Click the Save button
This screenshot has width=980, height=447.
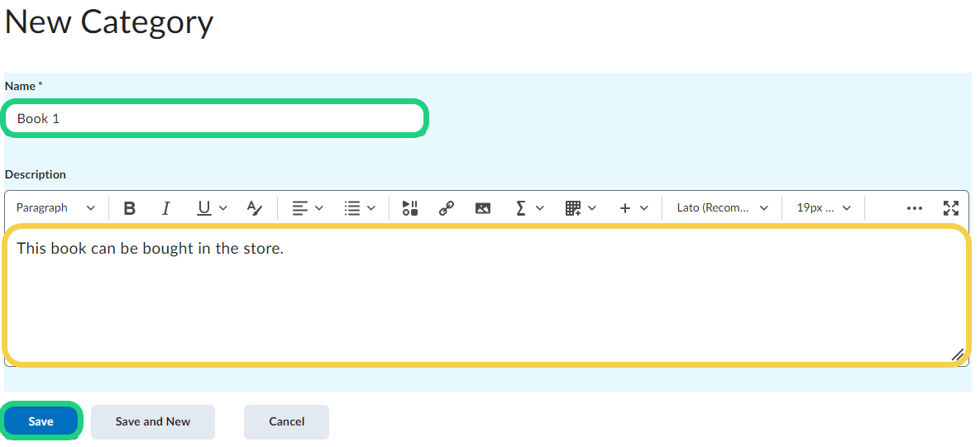41,421
